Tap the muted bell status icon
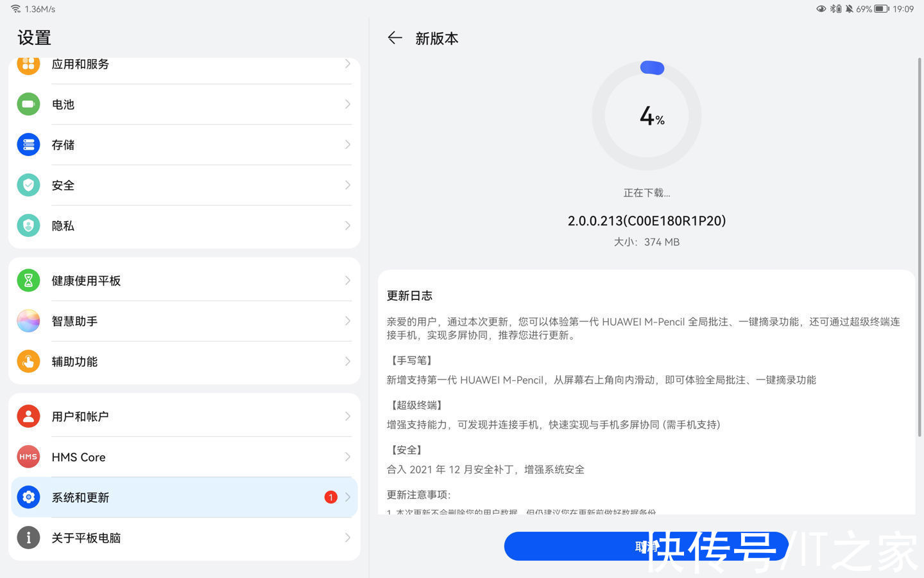924x578 pixels. tap(849, 9)
